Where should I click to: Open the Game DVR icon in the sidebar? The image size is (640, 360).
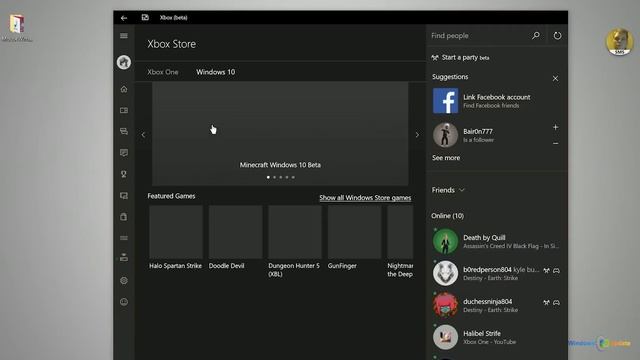click(124, 196)
